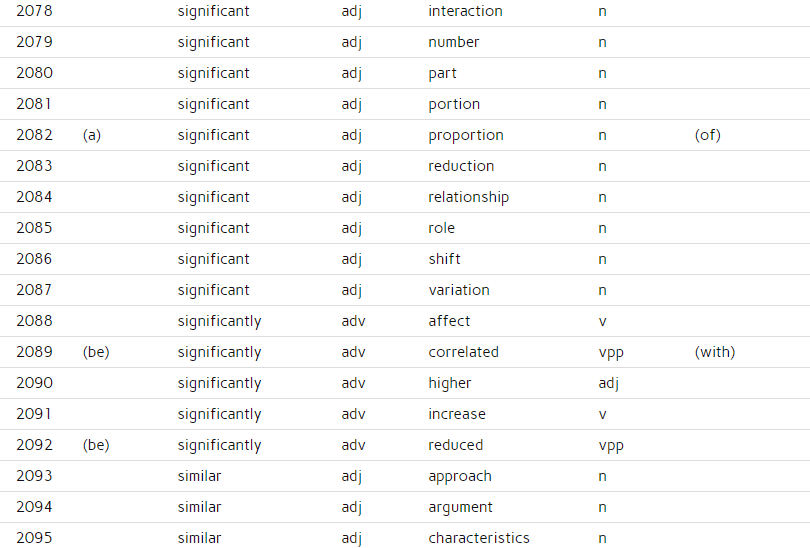Select 'reduction' in row 2083

coord(461,166)
